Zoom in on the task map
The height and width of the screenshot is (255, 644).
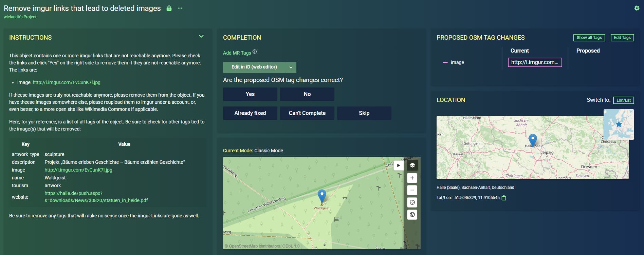tap(412, 178)
